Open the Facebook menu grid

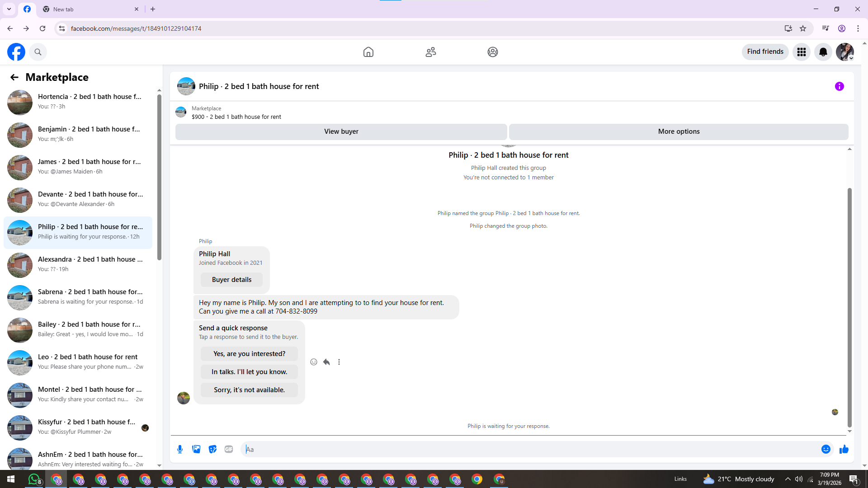point(801,52)
